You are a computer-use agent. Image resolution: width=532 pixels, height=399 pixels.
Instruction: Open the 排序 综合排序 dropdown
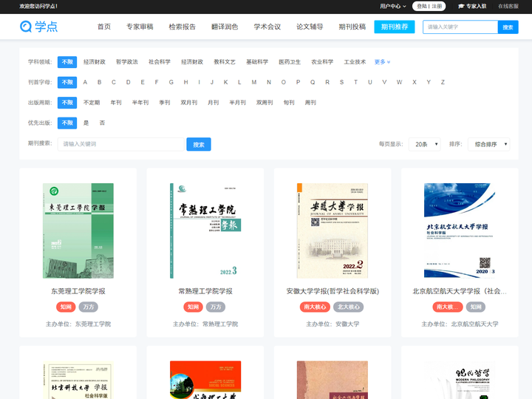point(489,144)
